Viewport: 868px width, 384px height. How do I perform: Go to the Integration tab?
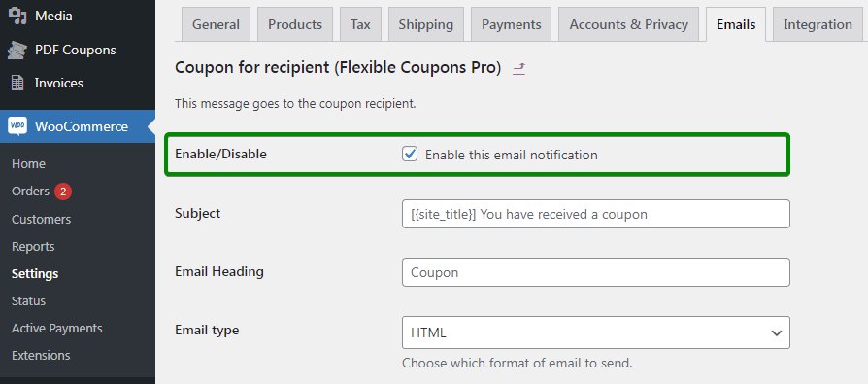point(818,24)
